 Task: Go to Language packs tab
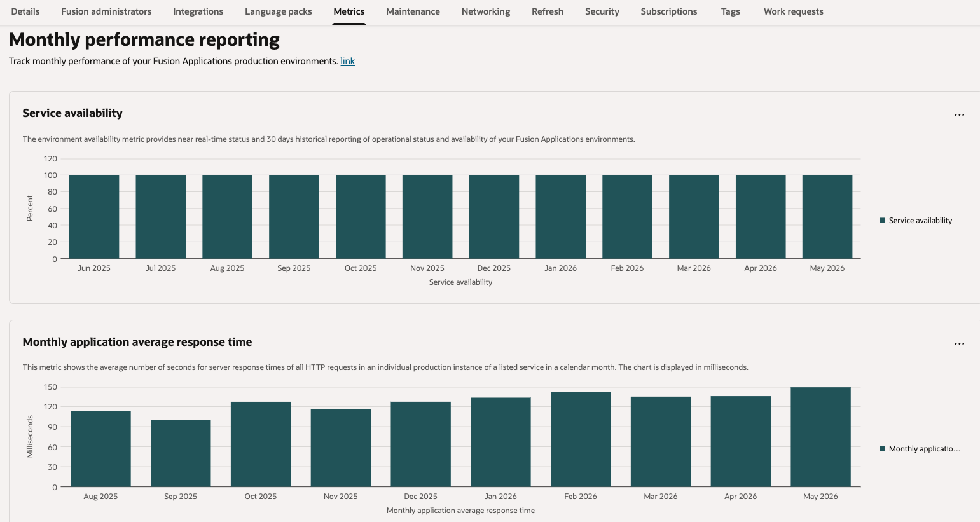coord(279,11)
